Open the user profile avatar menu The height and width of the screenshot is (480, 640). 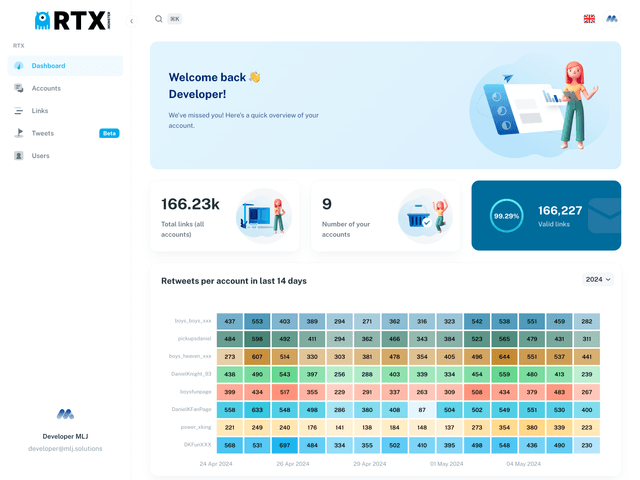click(612, 19)
